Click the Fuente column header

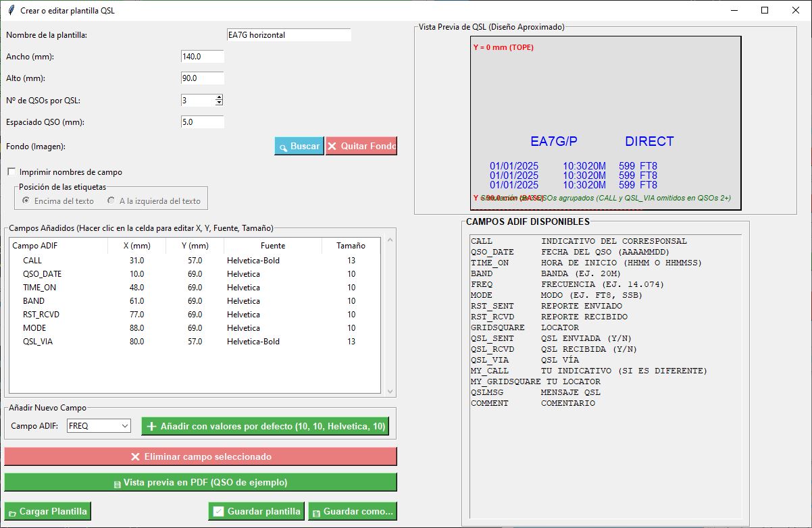[272, 246]
